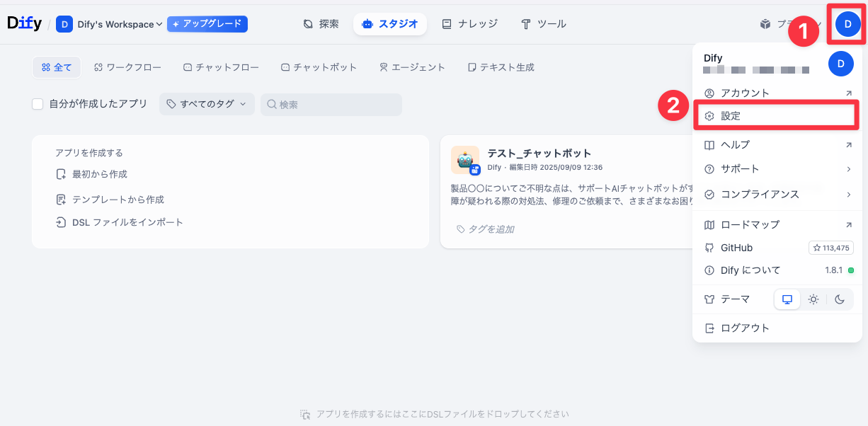Select the light theme sun icon
The width and height of the screenshot is (868, 426).
[x=813, y=299]
